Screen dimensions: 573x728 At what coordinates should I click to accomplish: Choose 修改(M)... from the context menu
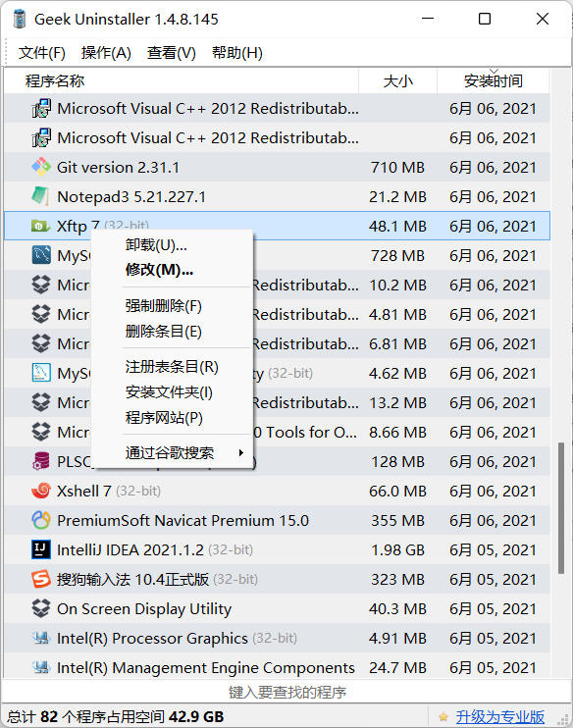tap(173, 270)
